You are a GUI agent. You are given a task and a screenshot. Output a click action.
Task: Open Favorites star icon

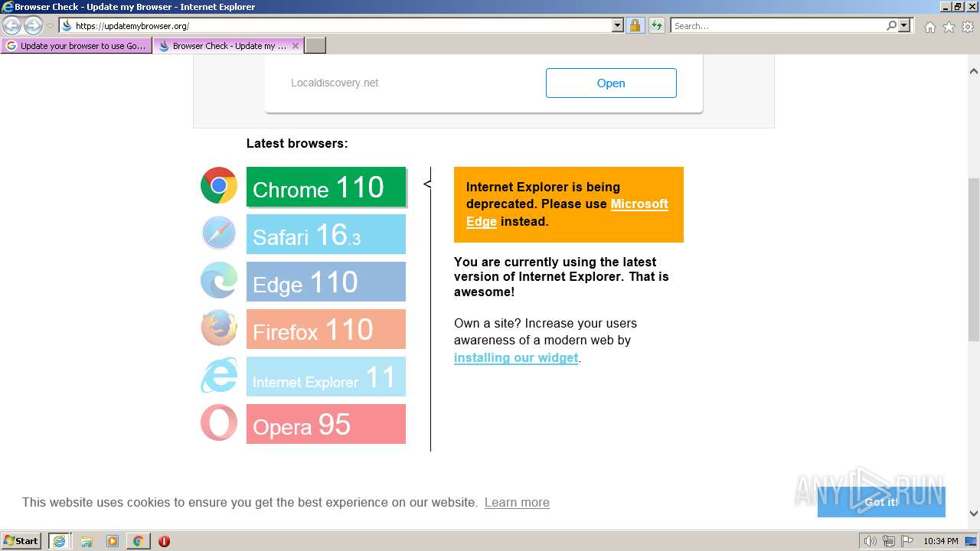(949, 27)
